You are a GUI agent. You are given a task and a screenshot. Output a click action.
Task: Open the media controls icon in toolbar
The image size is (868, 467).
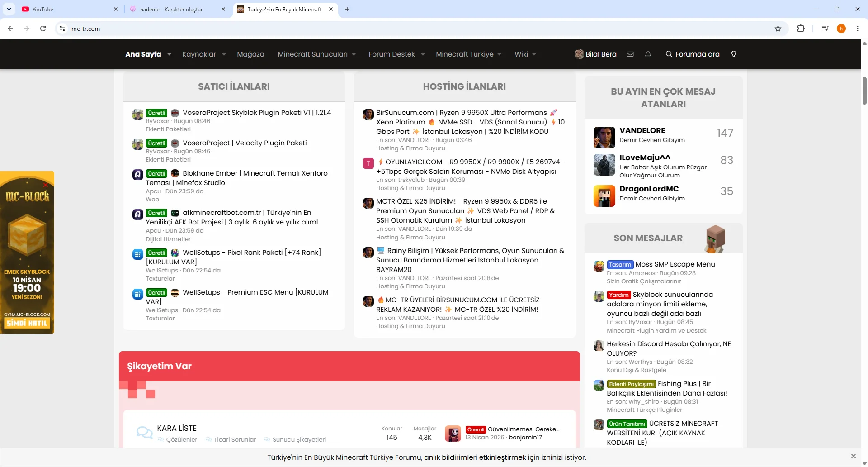(x=825, y=29)
